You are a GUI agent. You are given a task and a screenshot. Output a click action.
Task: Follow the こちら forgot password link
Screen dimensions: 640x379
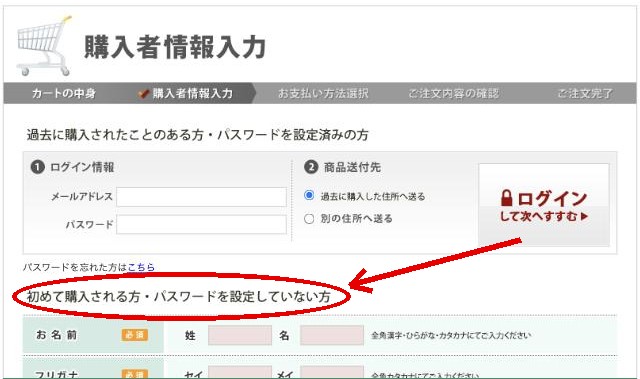click(141, 267)
